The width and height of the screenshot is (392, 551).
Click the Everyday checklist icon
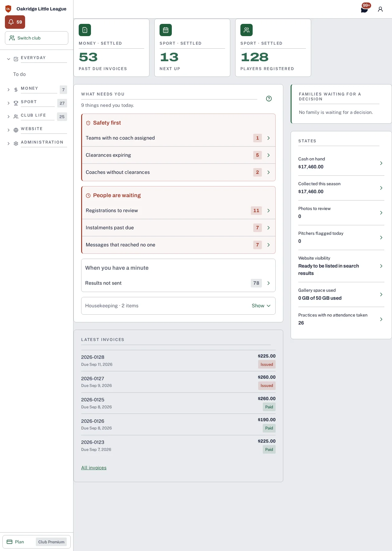(x=16, y=59)
